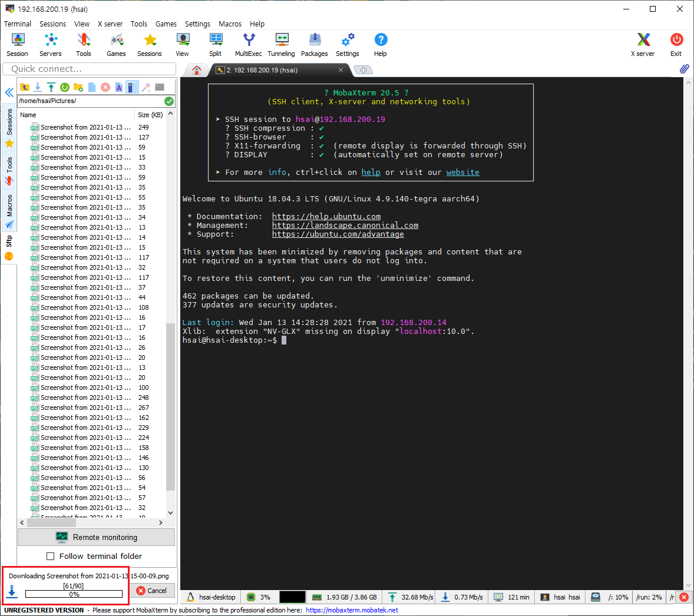Click the horizontal scroll right arrow
This screenshot has width=694, height=616.
[161, 522]
